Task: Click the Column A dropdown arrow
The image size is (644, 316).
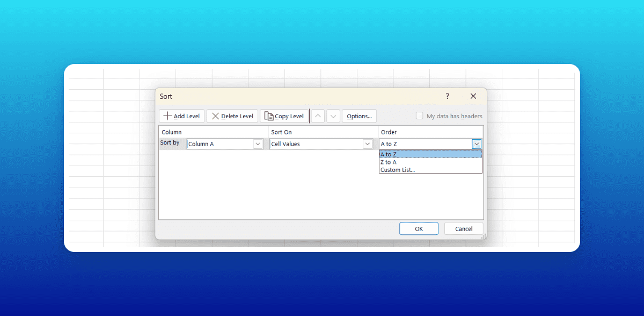Action: (x=258, y=143)
